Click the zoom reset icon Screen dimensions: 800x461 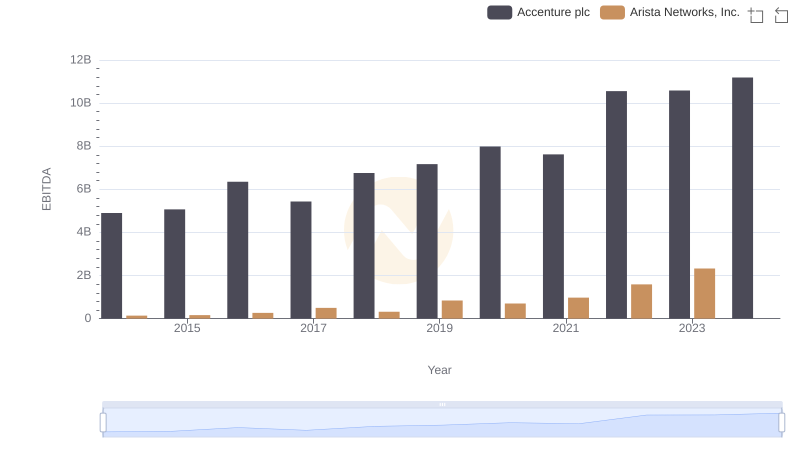pos(781,15)
